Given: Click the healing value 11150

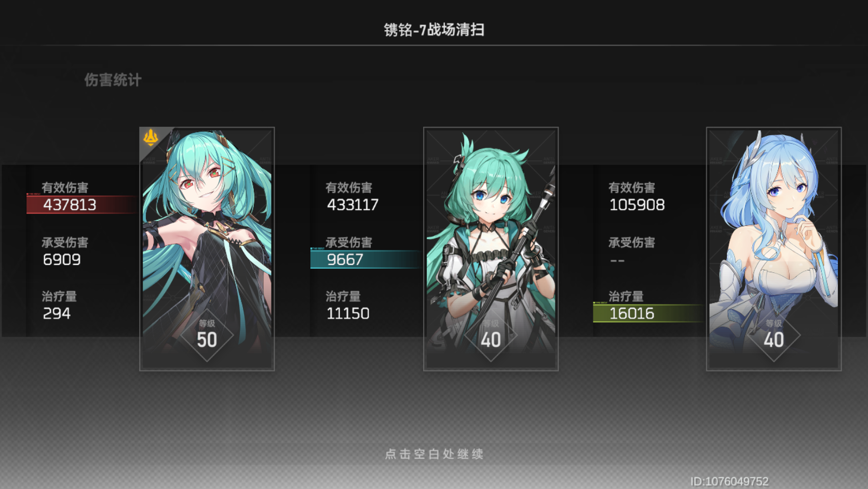Looking at the screenshot, I should click(348, 313).
